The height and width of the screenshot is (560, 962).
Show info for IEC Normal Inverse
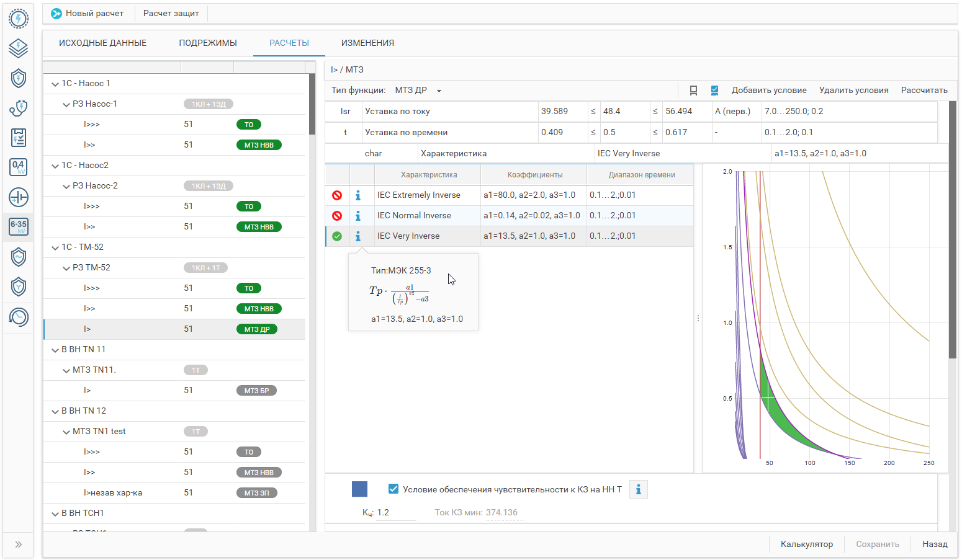click(x=358, y=216)
